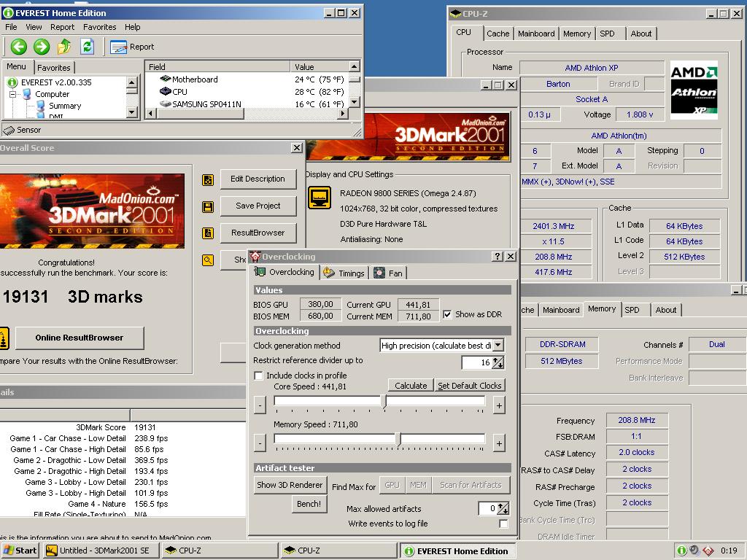Open the Report toolbar button in EVEREST
Viewport: 747px width, 560px height.
132,47
